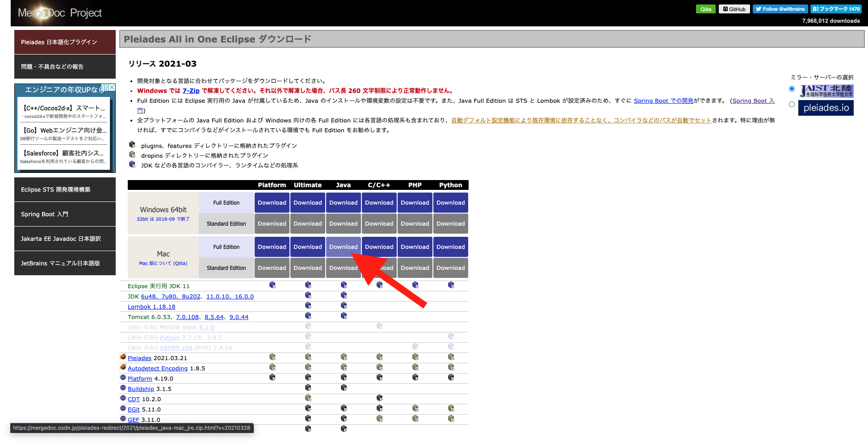868x445 pixels.
Task: Click the Platform 4.19.0 row icon under PHP
Action: pyautogui.click(x=415, y=378)
